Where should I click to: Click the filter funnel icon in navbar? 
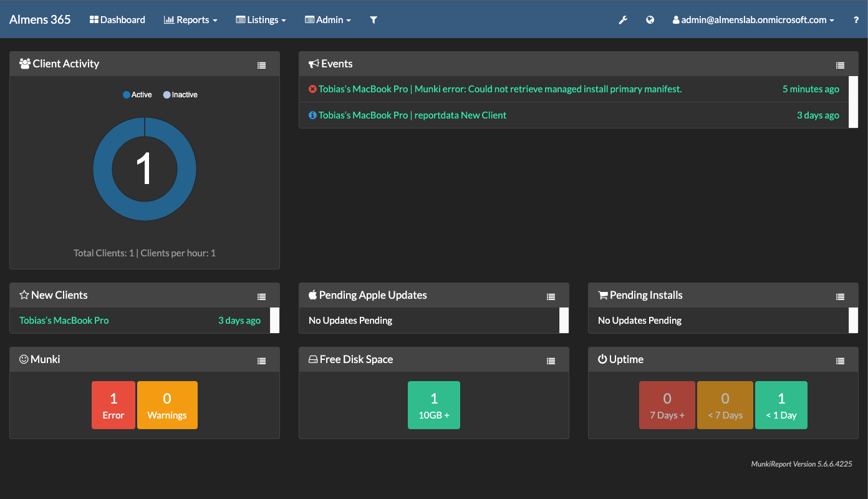tap(374, 20)
